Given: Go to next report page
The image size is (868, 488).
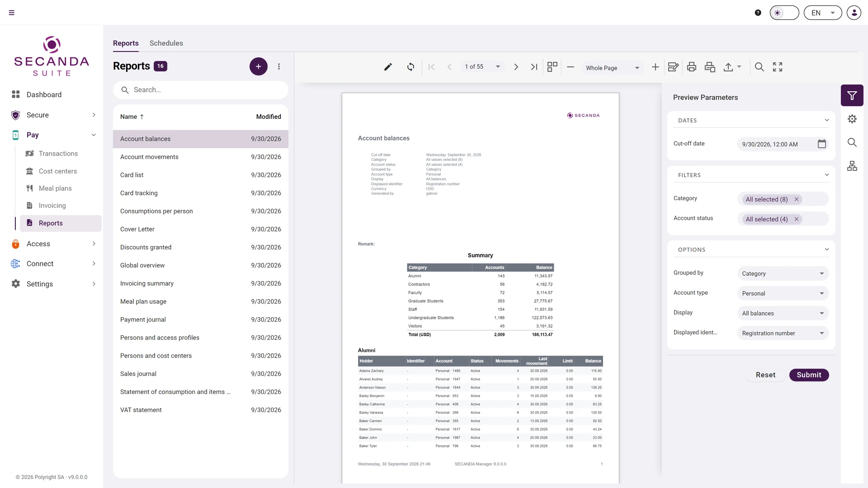Looking at the screenshot, I should (516, 67).
